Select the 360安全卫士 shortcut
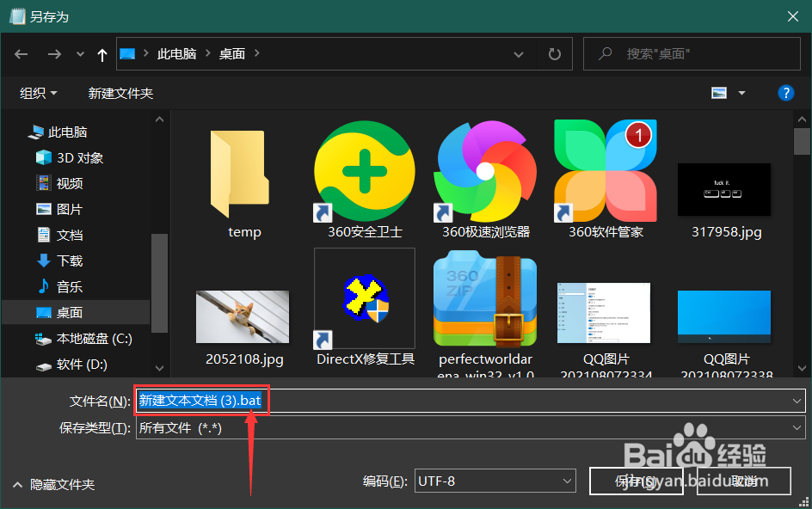The width and height of the screenshot is (812, 509). pos(365,180)
